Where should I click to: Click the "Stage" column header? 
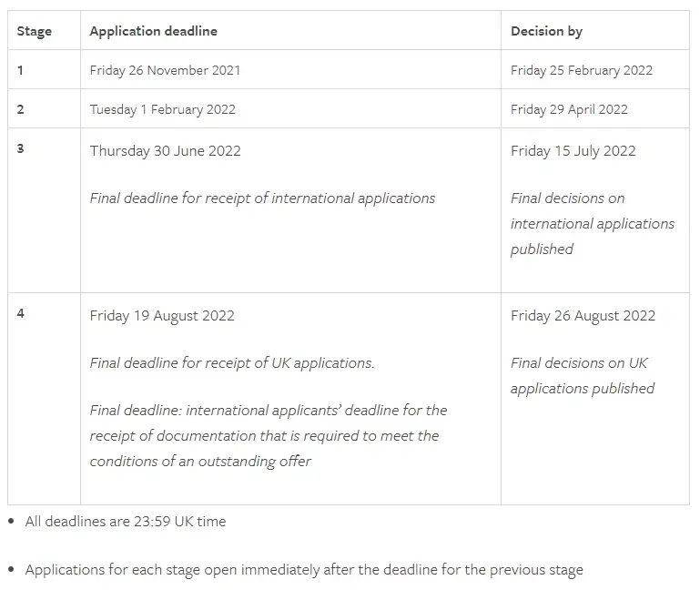(x=35, y=31)
